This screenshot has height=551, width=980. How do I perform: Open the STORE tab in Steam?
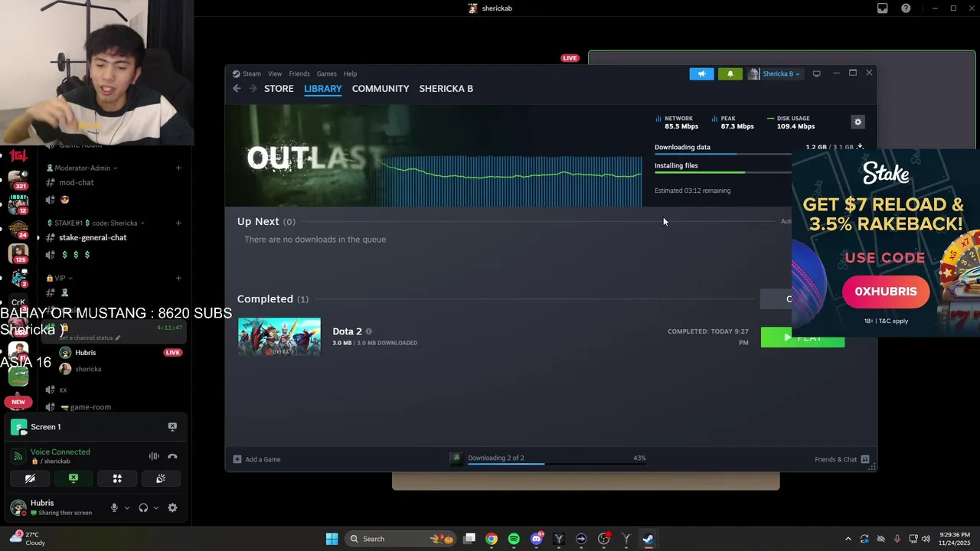coord(279,89)
